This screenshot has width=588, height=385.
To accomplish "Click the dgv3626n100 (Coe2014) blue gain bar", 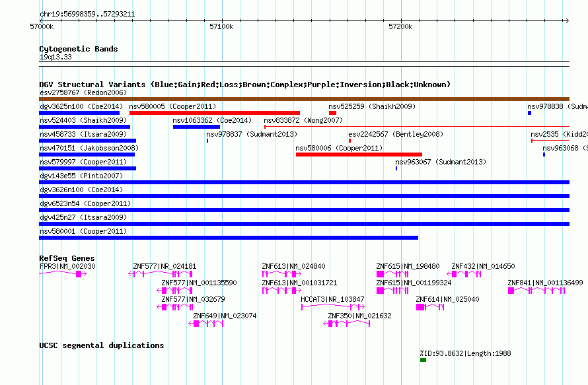I will [x=304, y=196].
